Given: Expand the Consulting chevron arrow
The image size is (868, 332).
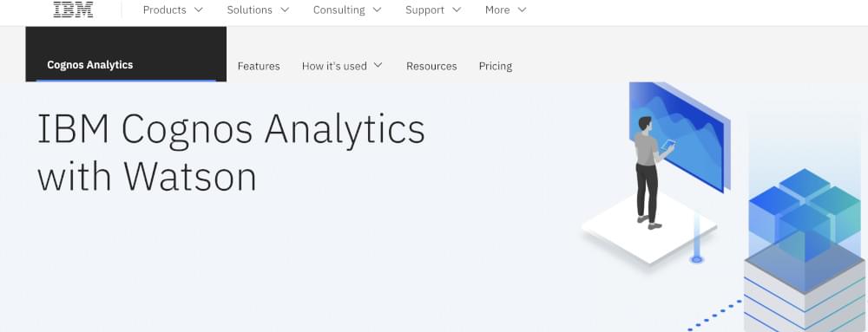Looking at the screenshot, I should (x=377, y=10).
